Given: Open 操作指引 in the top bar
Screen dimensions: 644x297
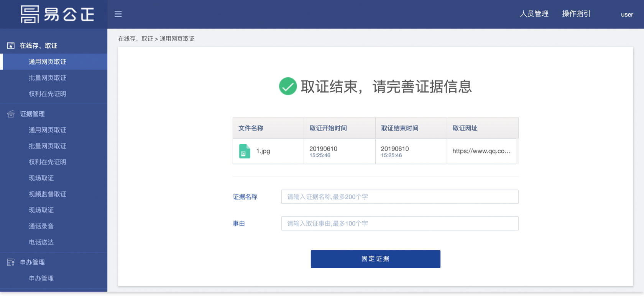Looking at the screenshot, I should click(x=576, y=14).
